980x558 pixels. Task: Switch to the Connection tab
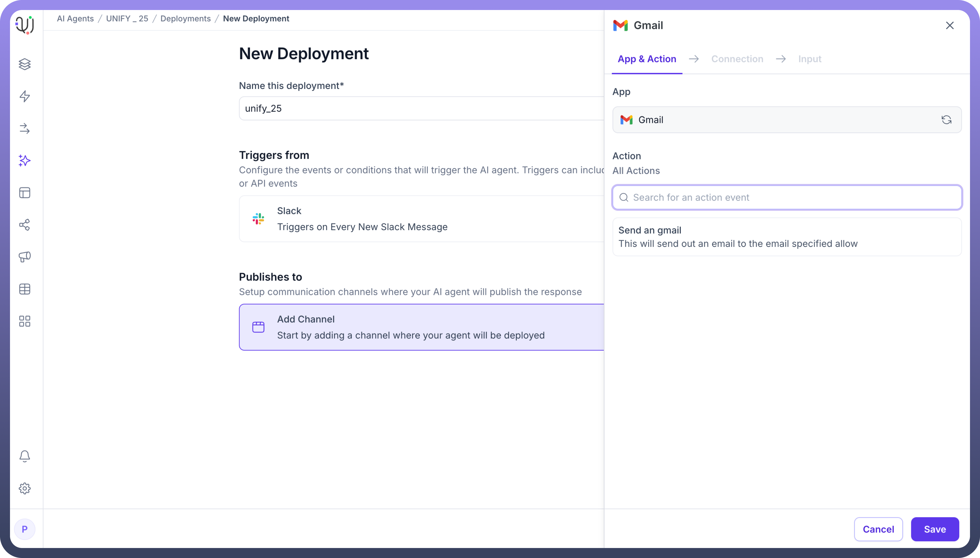[x=737, y=59]
